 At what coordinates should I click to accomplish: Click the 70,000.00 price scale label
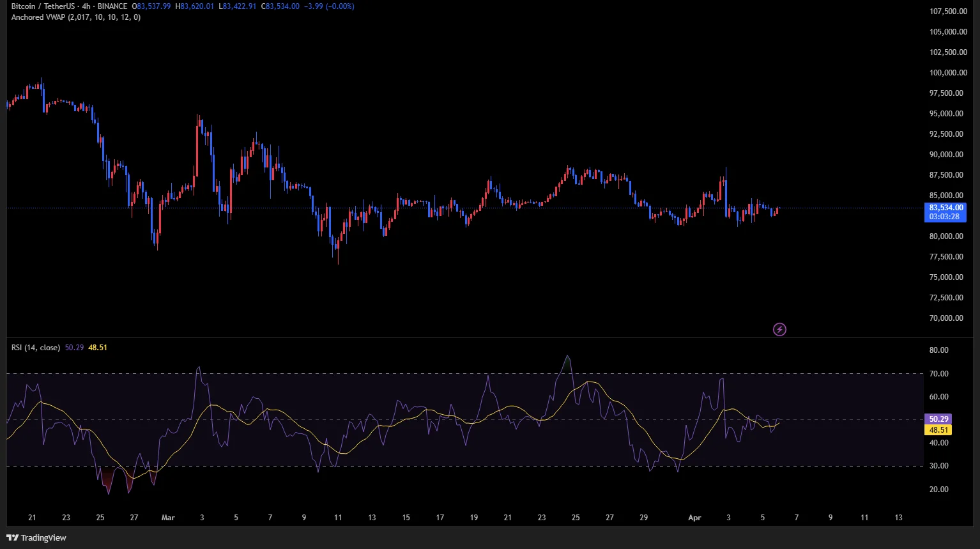click(946, 318)
